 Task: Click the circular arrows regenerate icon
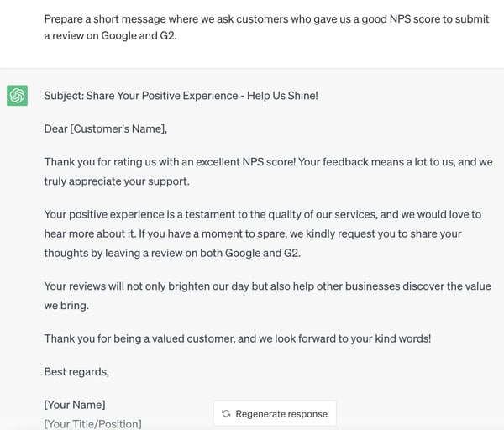226,414
